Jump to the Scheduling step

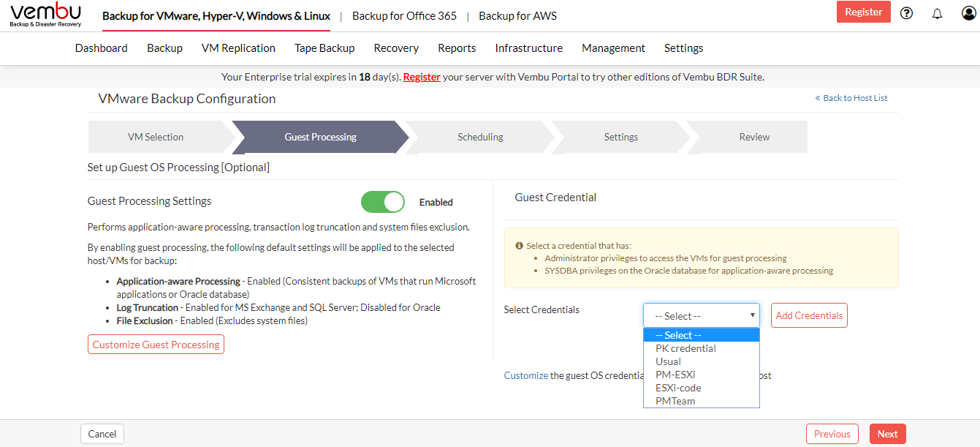point(480,137)
